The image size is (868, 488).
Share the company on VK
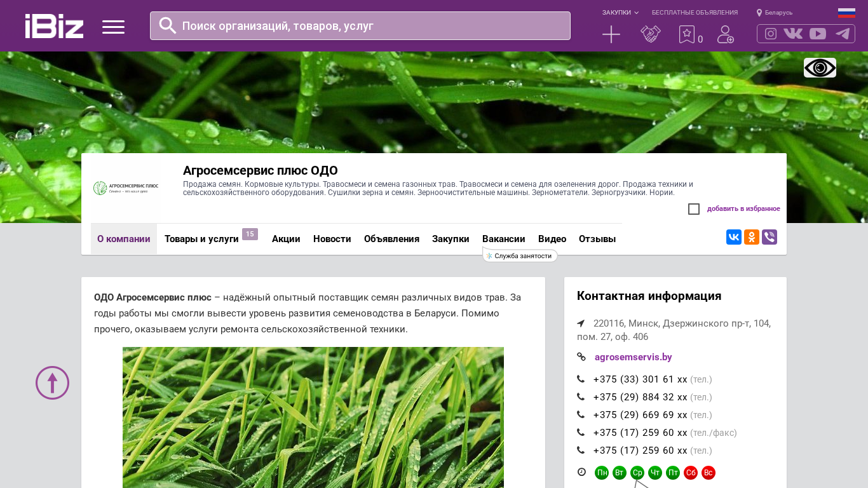coord(734,237)
